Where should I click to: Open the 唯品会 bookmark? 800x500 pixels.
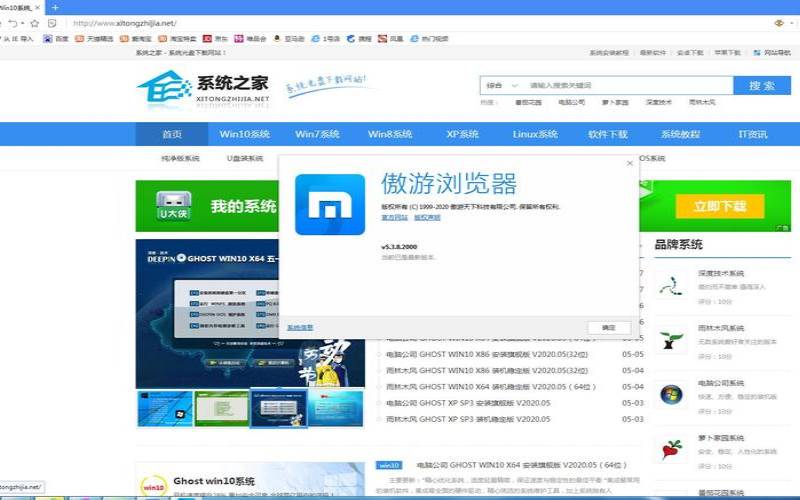tap(250, 39)
